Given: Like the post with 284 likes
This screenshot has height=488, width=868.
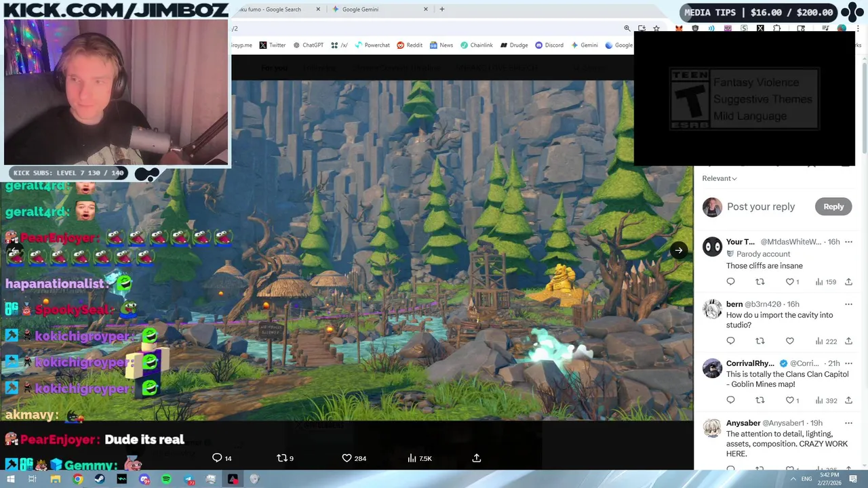Looking at the screenshot, I should [354, 458].
